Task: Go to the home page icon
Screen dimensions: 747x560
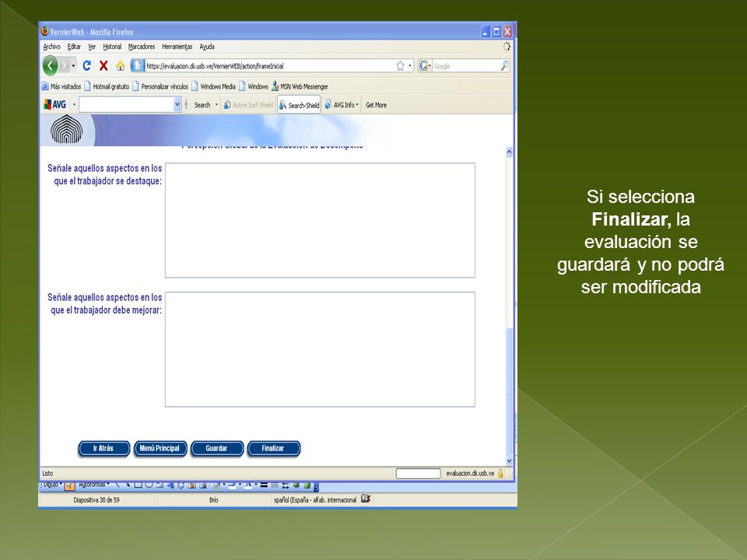Action: point(121,65)
